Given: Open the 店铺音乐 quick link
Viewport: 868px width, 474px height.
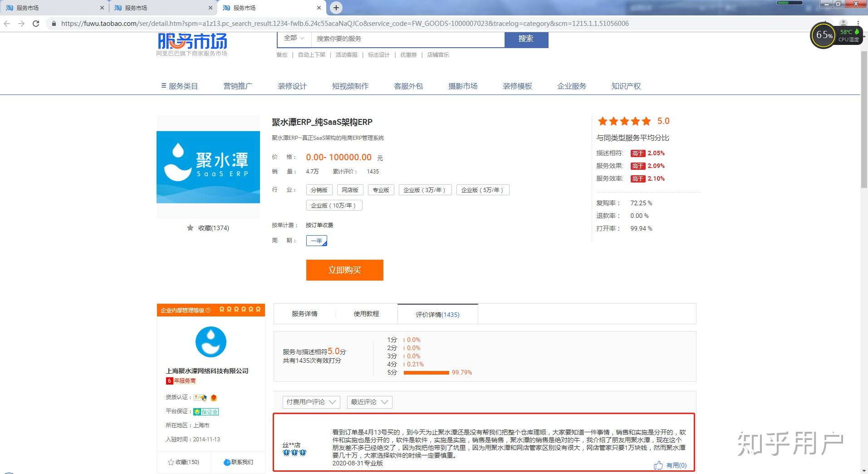Looking at the screenshot, I should pos(438,55).
